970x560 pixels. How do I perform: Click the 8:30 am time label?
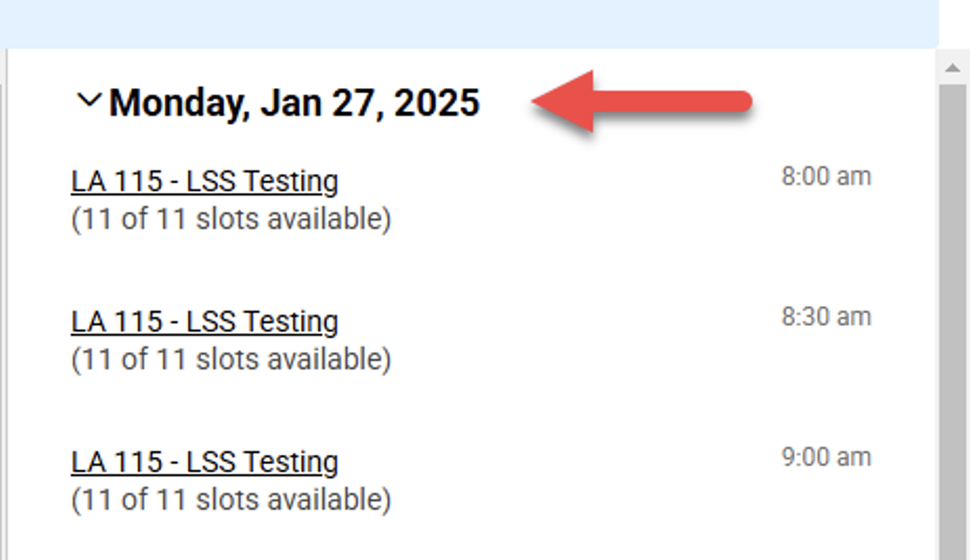point(824,316)
